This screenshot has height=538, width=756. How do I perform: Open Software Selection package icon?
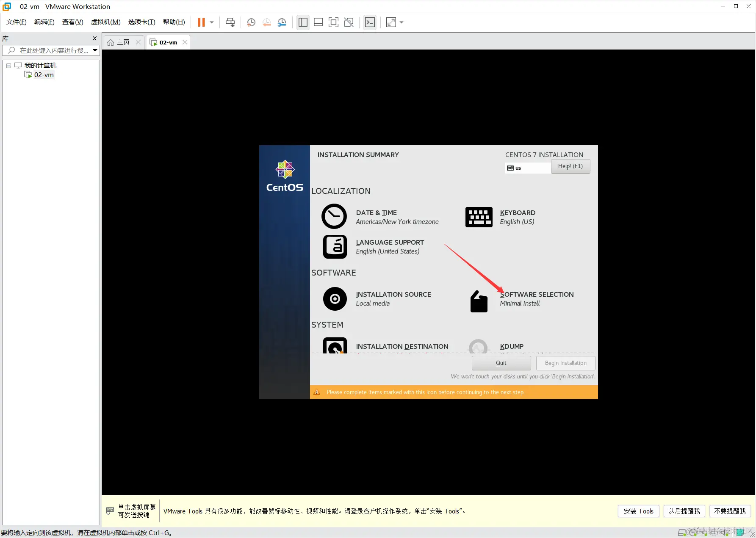(479, 301)
